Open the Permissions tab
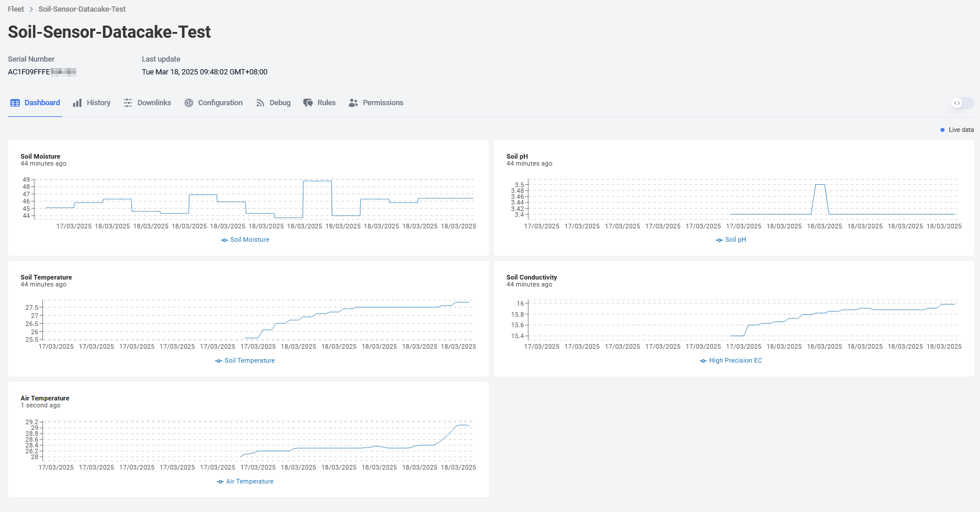This screenshot has width=980, height=512. coord(375,103)
